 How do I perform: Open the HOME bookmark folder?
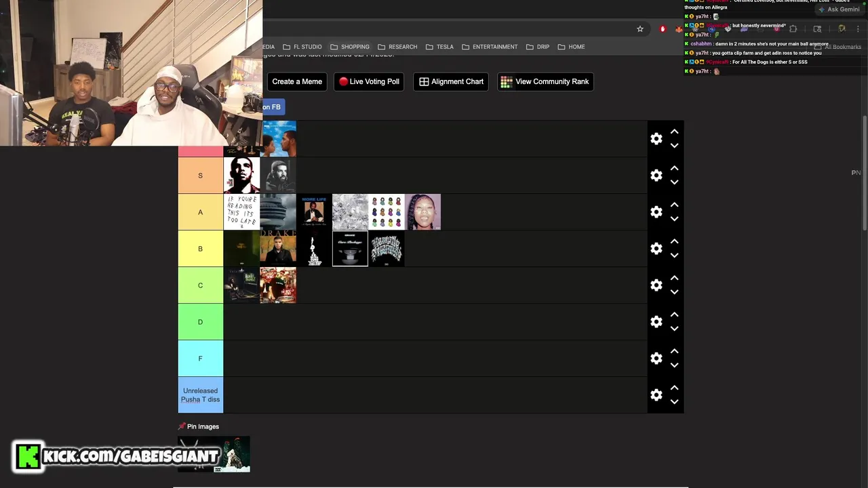click(x=571, y=47)
